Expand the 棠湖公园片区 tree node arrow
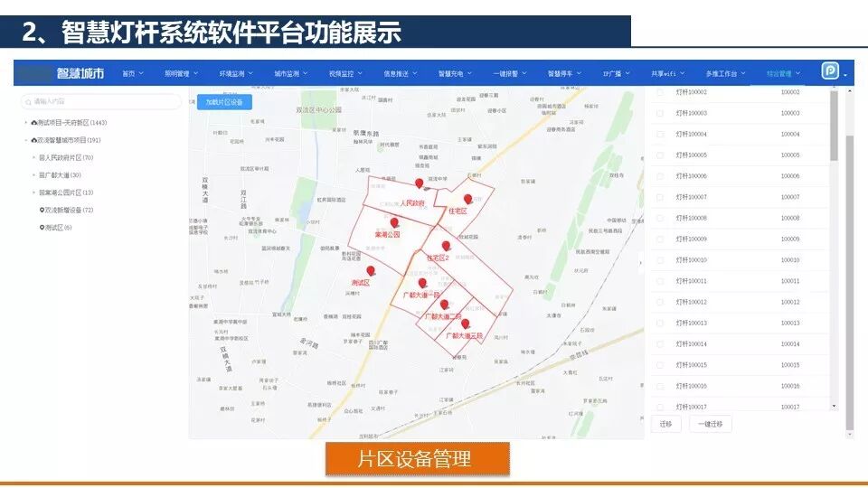 coord(33,192)
